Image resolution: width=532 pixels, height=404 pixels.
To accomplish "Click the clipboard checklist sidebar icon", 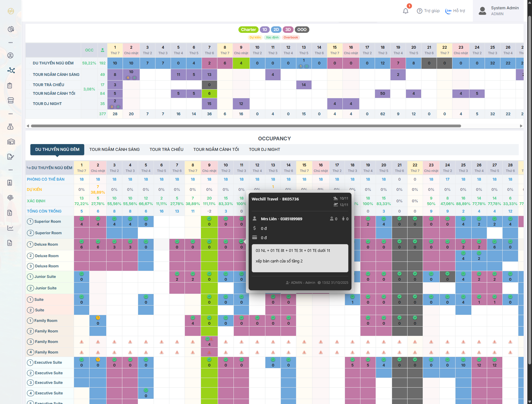I will (11, 86).
